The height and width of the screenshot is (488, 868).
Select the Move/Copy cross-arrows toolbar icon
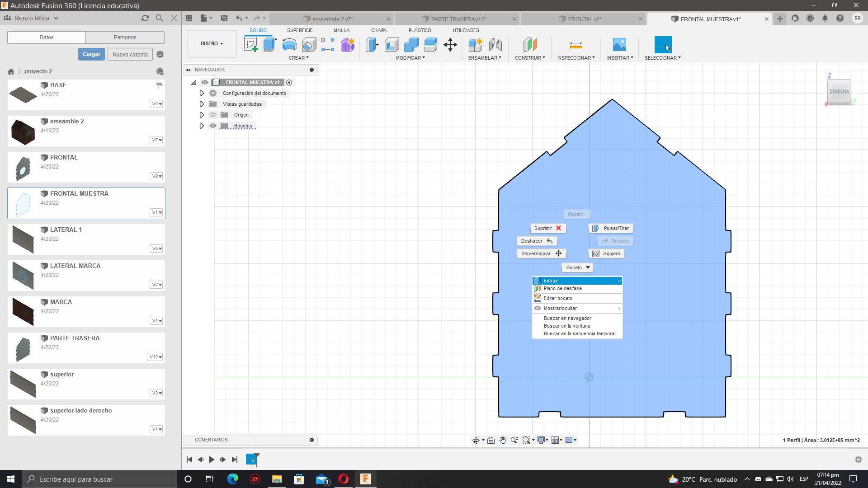(x=450, y=45)
